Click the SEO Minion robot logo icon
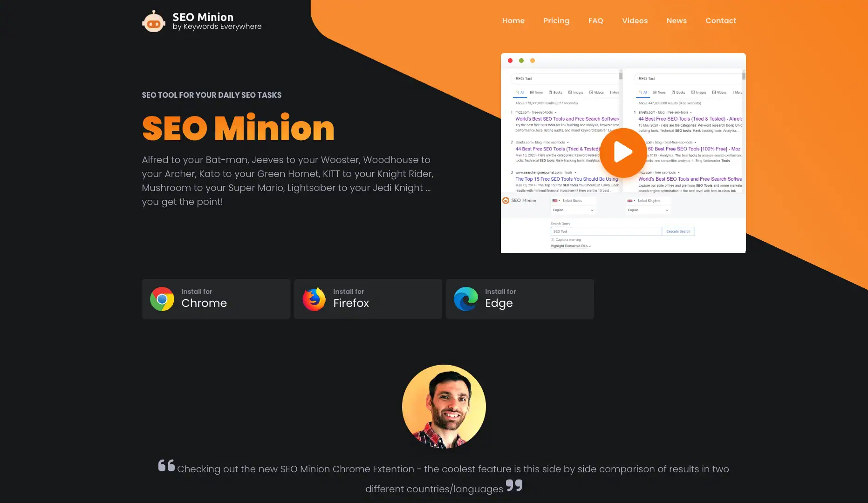868x503 pixels. point(153,21)
